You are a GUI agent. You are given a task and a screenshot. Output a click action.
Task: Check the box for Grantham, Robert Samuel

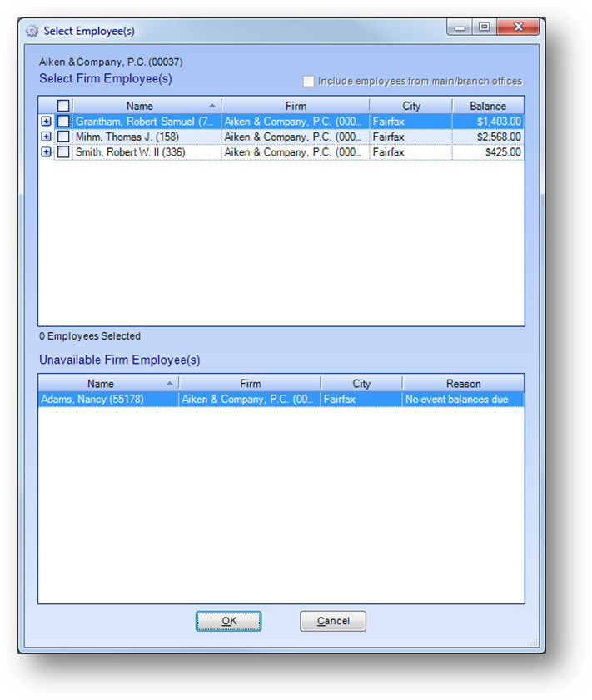pyautogui.click(x=63, y=122)
